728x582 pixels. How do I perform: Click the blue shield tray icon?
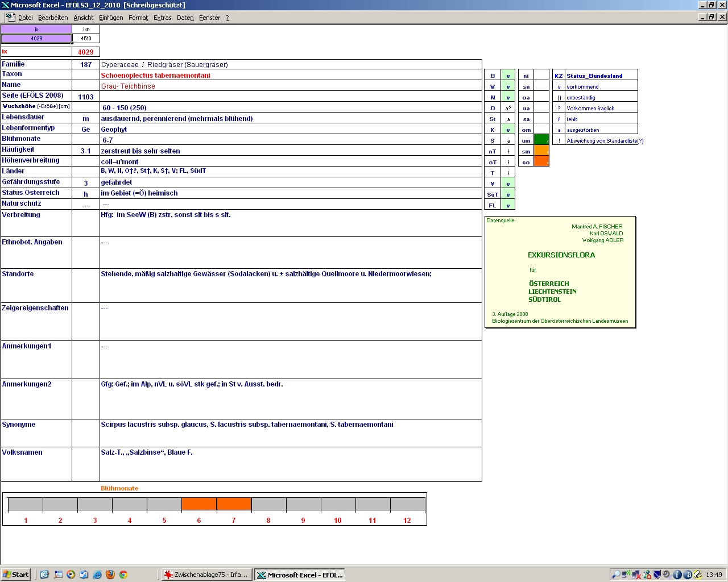click(656, 575)
